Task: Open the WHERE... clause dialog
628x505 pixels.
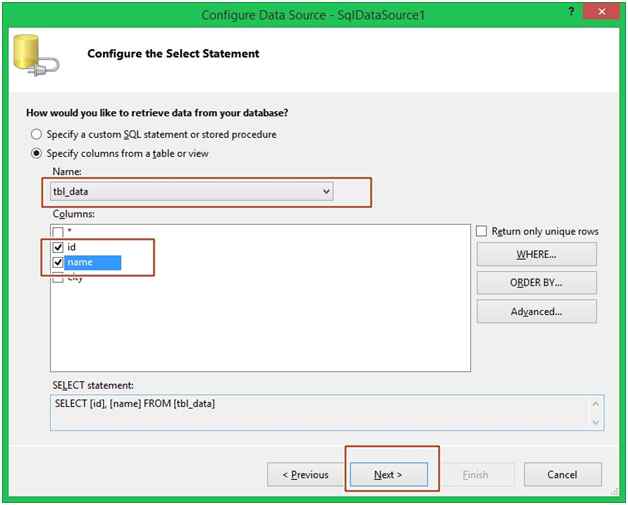Action: click(x=536, y=254)
